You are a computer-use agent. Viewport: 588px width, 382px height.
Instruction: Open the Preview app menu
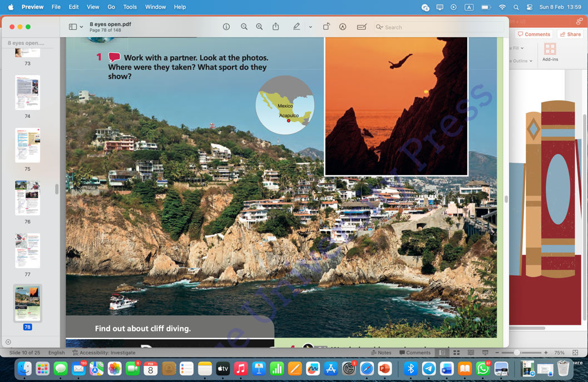(32, 7)
